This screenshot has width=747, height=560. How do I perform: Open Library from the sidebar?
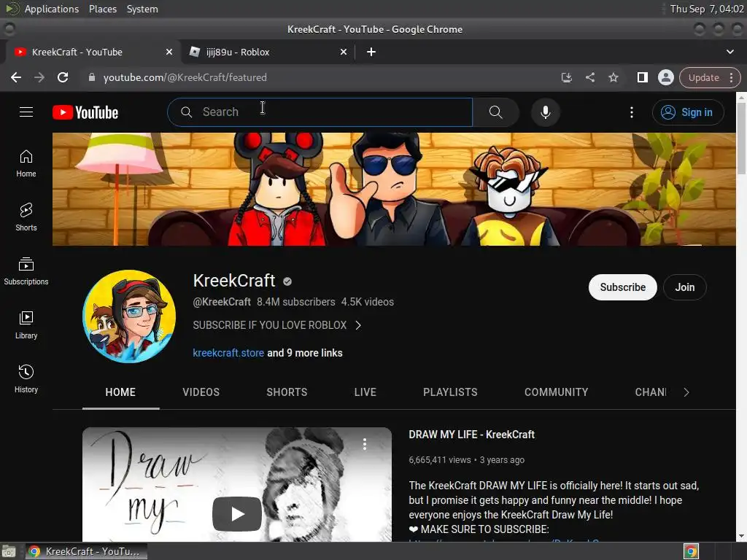click(x=26, y=324)
